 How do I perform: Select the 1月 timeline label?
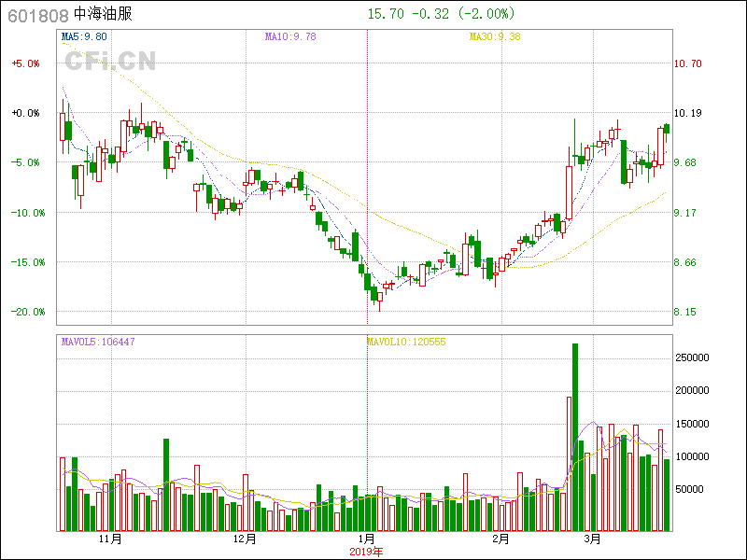[367, 539]
